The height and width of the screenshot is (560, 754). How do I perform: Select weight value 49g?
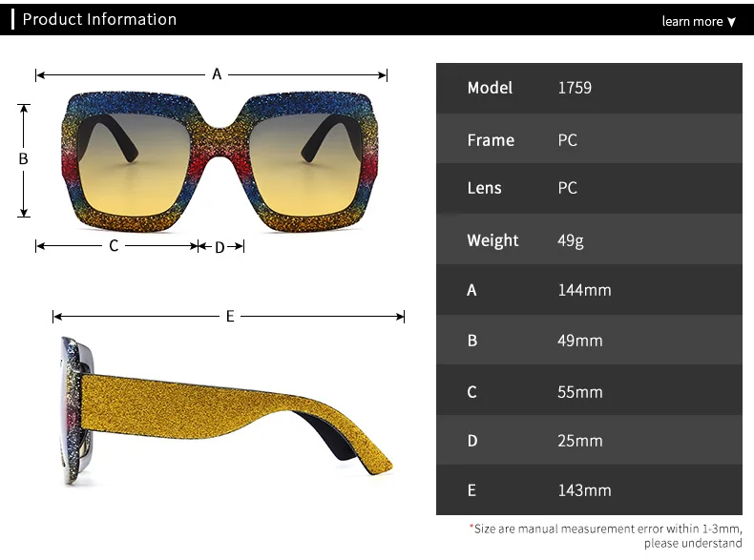(571, 240)
